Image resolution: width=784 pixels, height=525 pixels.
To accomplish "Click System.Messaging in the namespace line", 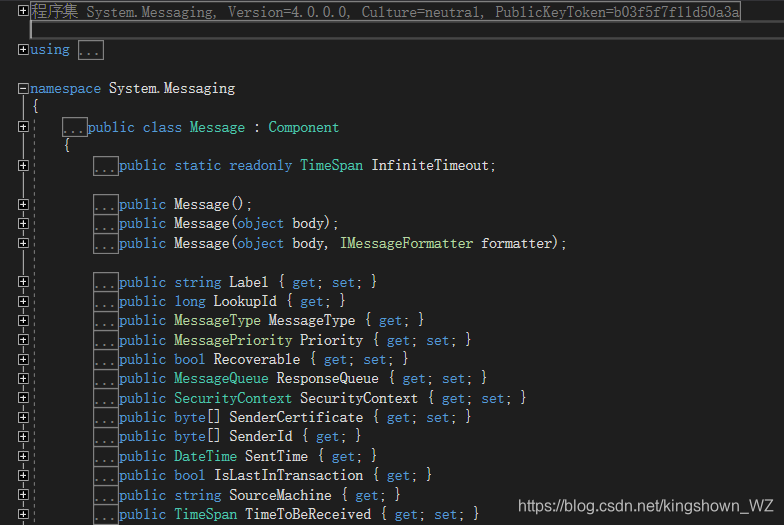I will coord(172,88).
